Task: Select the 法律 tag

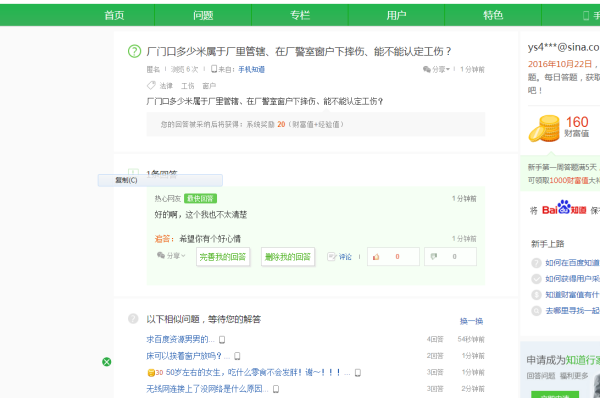Action: 166,86
